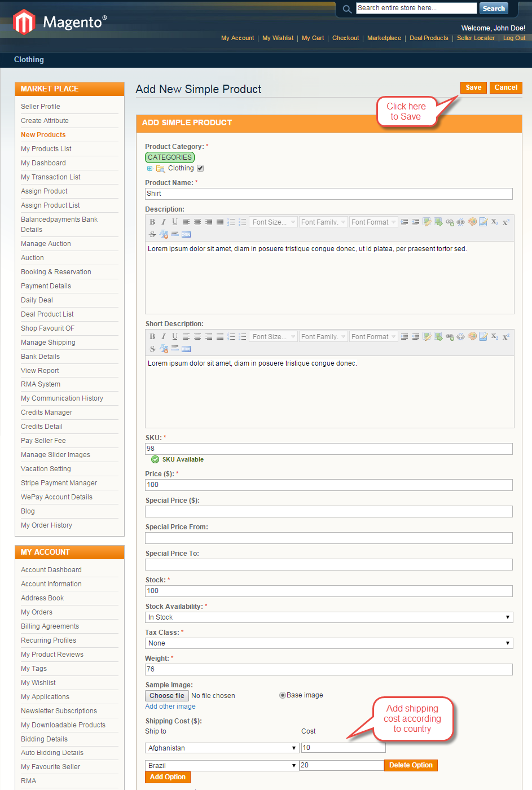Viewport: 532px width, 790px height.
Task: Center align text in the Description editor
Action: click(197, 222)
